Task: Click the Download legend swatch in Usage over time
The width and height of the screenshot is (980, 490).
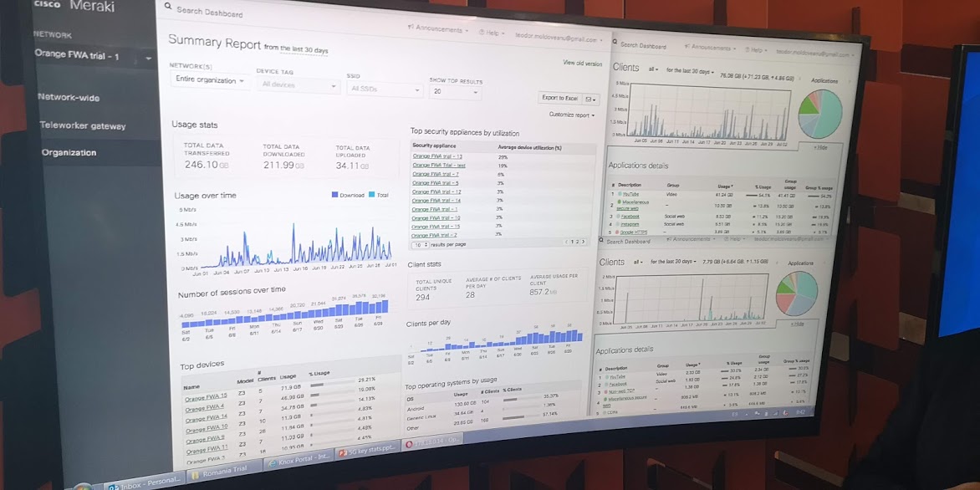Action: tap(335, 194)
